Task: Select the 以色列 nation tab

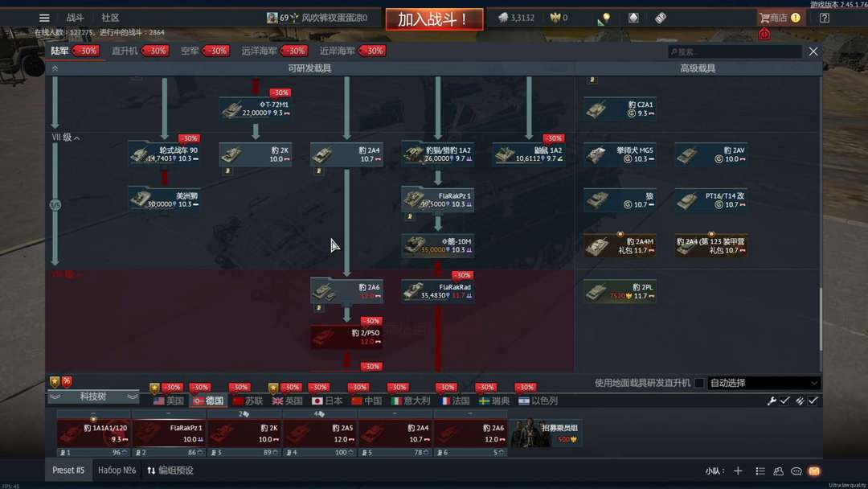Action: [x=538, y=401]
